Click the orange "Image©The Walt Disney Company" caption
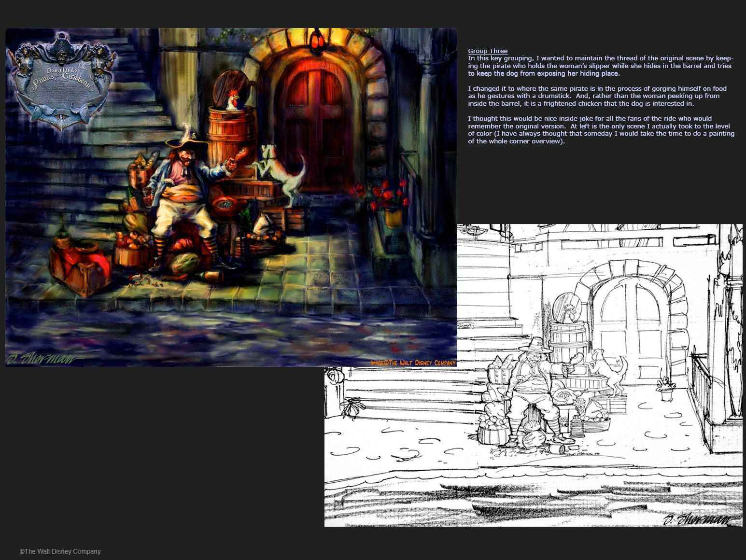Image resolution: width=746 pixels, height=560 pixels. click(413, 363)
